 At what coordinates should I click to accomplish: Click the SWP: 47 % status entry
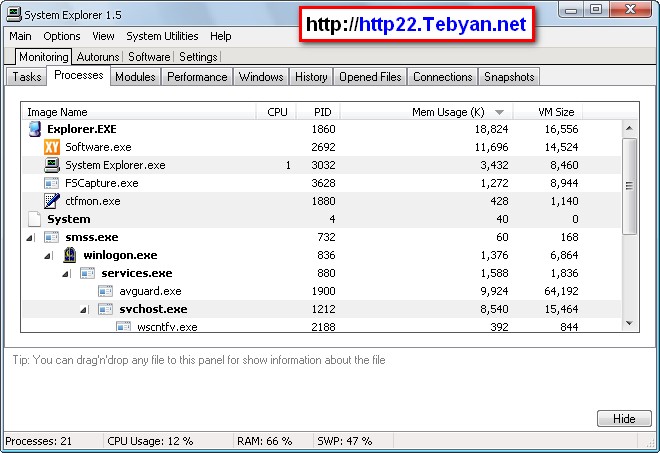point(344,441)
